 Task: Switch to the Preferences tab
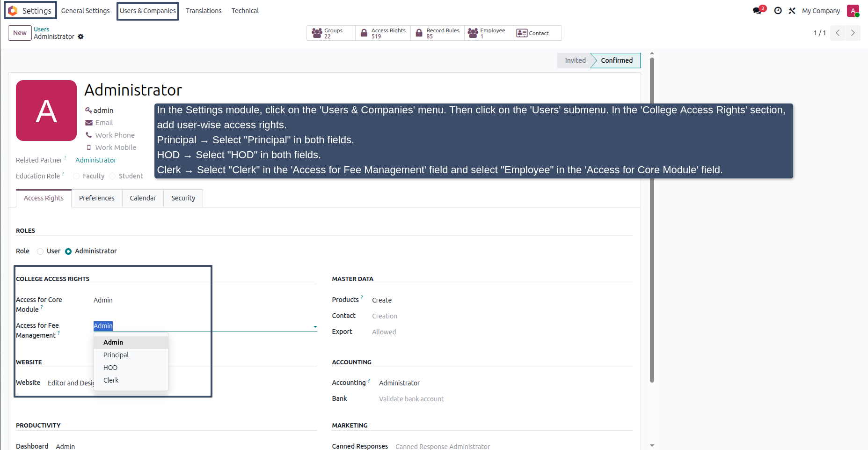click(x=97, y=198)
